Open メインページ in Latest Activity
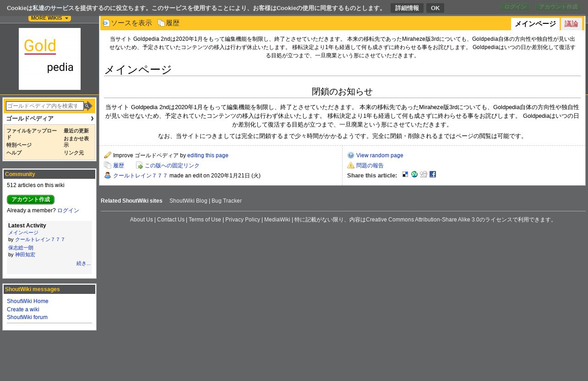Screen dimensions: 588x381 click(x=23, y=233)
